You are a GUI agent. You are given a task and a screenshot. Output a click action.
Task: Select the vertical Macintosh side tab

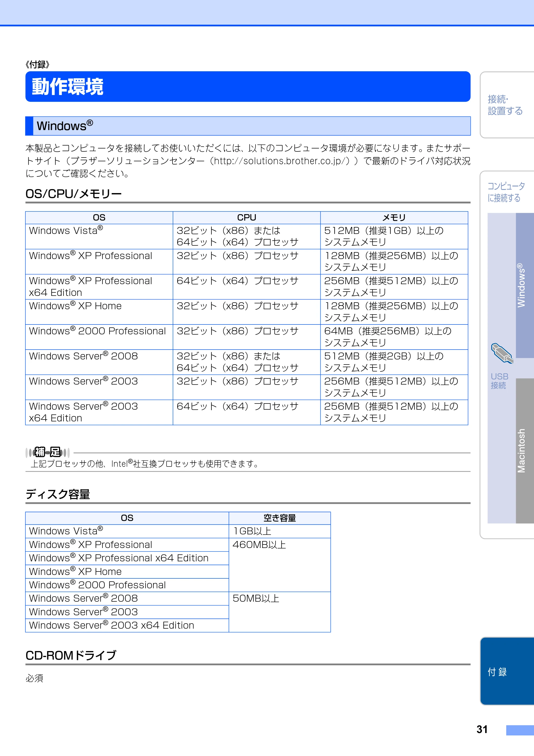click(x=525, y=451)
